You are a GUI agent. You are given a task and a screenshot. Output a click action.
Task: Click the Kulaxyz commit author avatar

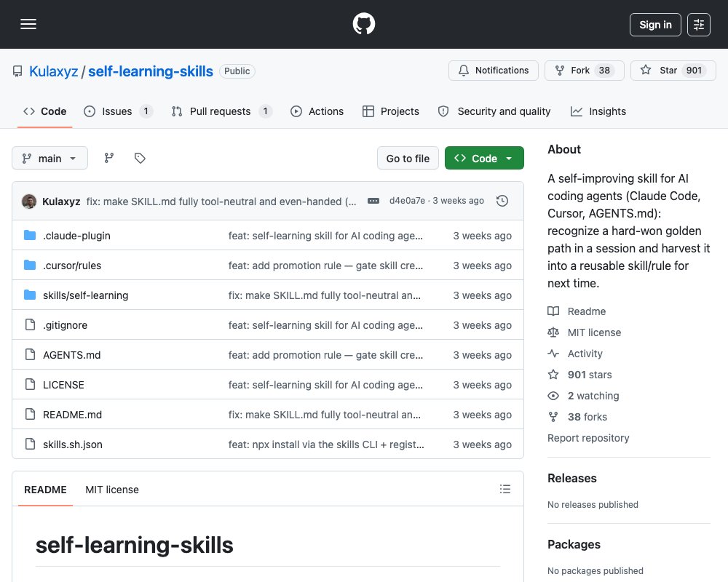tap(29, 202)
